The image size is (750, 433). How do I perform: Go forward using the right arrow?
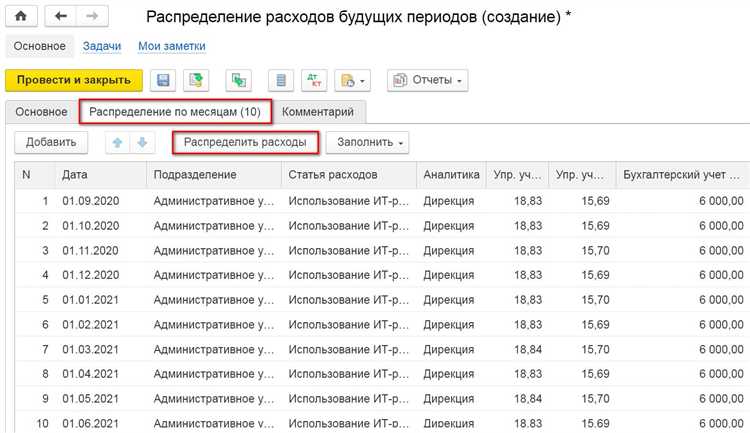92,18
